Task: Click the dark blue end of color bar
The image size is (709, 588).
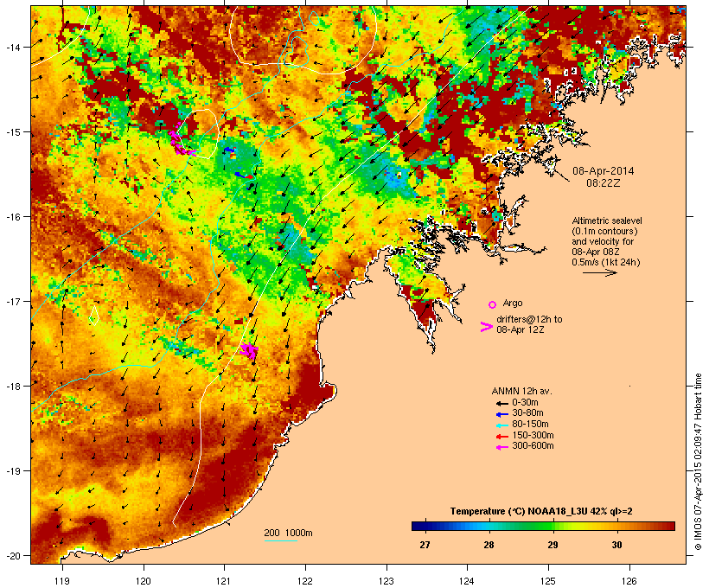Action: [x=416, y=526]
